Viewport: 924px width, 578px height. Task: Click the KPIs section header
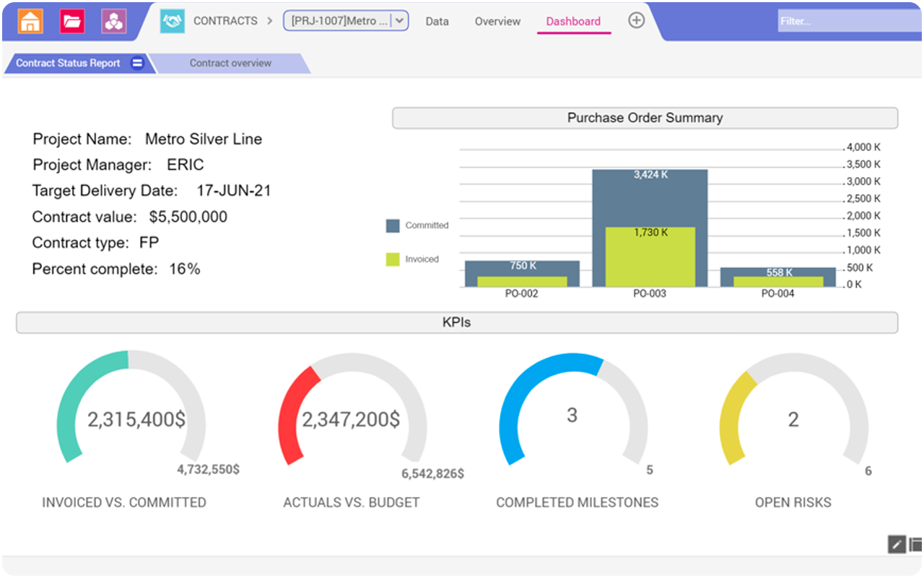456,322
